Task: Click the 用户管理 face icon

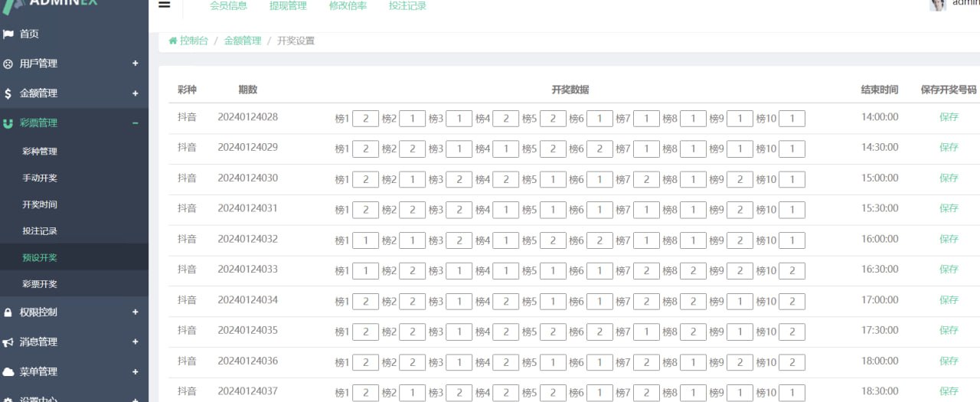Action: 8,64
